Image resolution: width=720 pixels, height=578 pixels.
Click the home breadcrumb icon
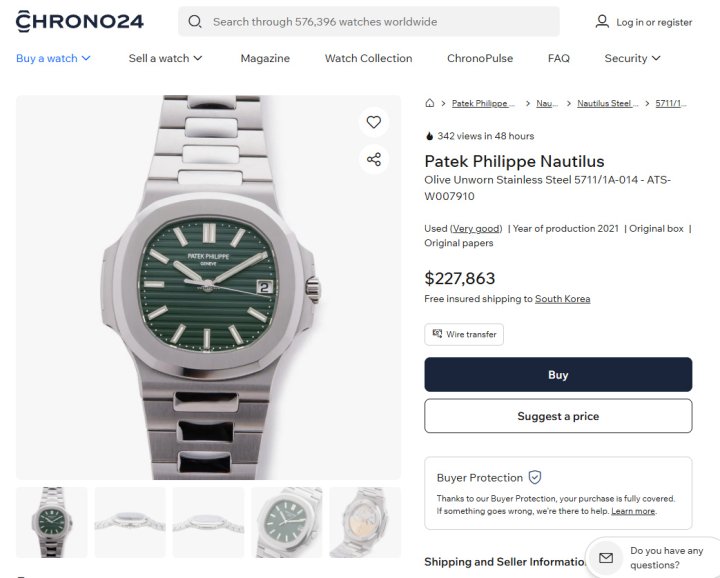[429, 103]
